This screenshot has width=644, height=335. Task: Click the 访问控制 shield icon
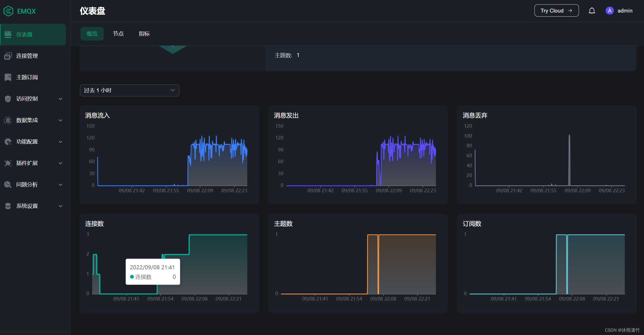point(8,99)
